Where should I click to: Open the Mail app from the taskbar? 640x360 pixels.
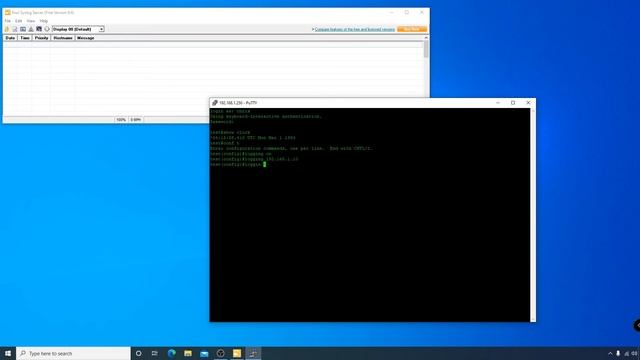[x=204, y=353]
